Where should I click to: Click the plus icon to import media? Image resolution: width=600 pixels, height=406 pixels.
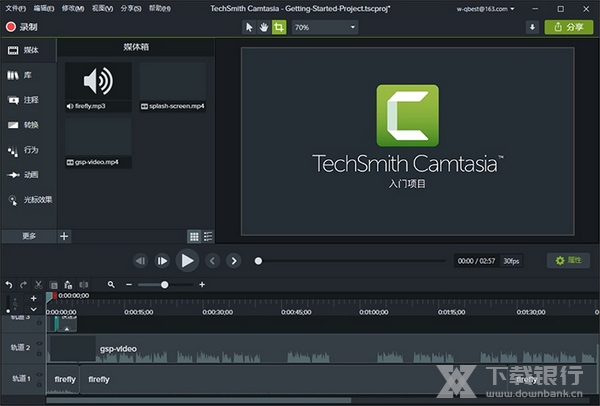click(x=65, y=236)
